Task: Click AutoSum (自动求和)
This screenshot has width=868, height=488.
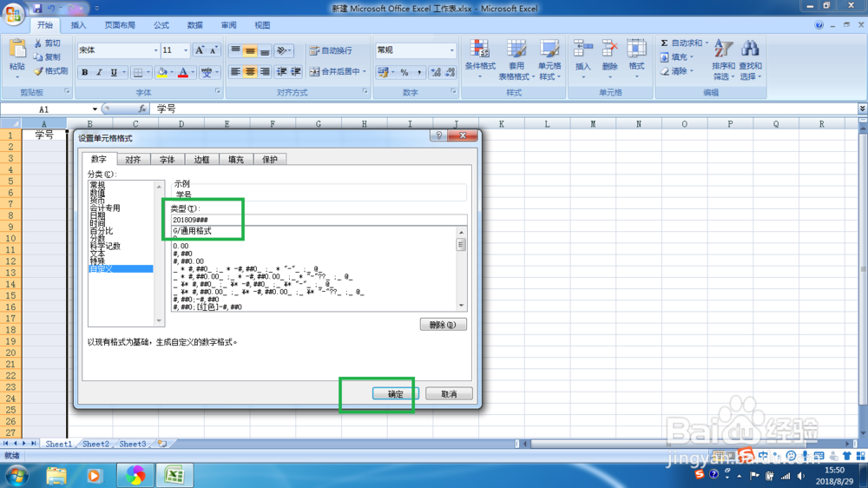Action: pyautogui.click(x=681, y=43)
